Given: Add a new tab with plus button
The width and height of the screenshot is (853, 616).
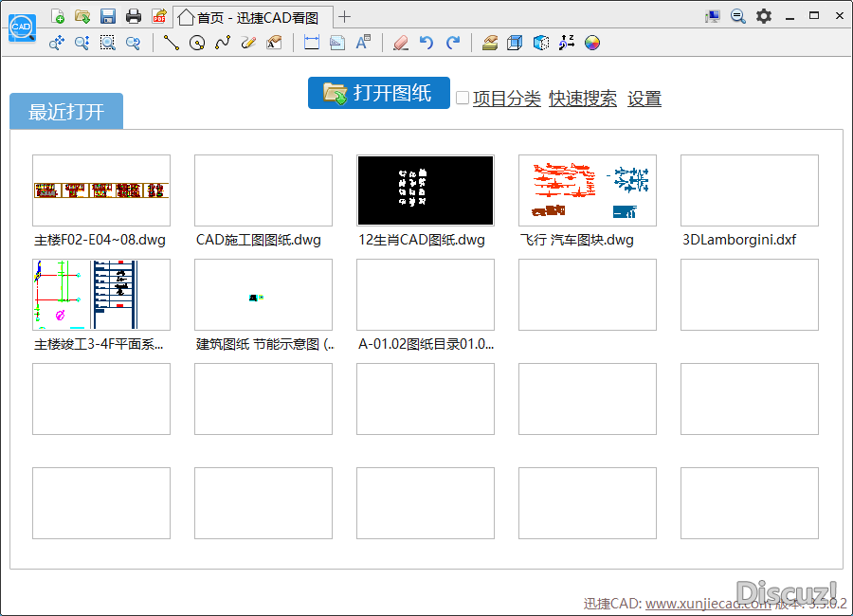Looking at the screenshot, I should pos(345,16).
